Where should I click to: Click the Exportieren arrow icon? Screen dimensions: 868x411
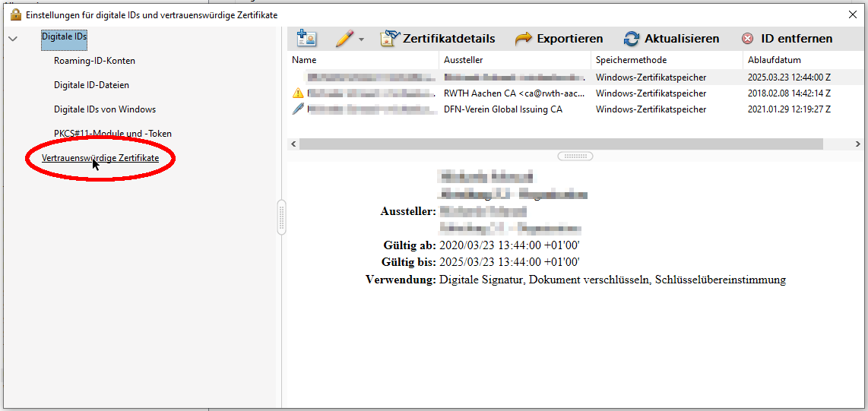pyautogui.click(x=523, y=39)
